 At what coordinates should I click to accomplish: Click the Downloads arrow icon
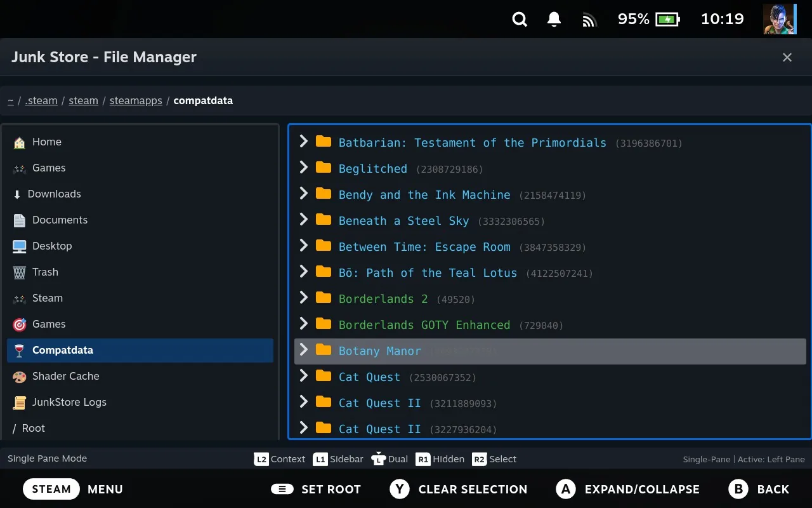click(17, 194)
